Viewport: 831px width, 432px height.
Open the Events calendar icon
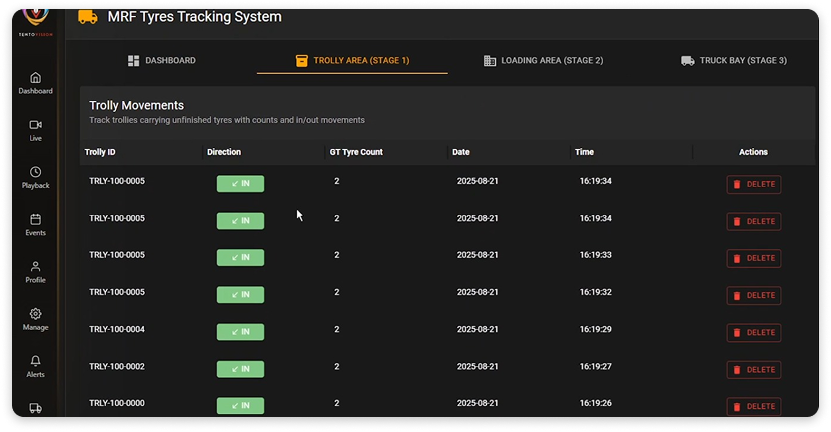coord(35,219)
